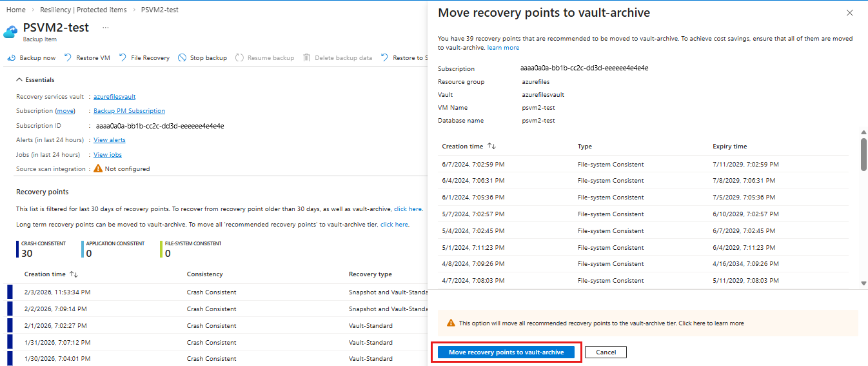Sort left-hand list by Creation time arrows

(x=74, y=274)
